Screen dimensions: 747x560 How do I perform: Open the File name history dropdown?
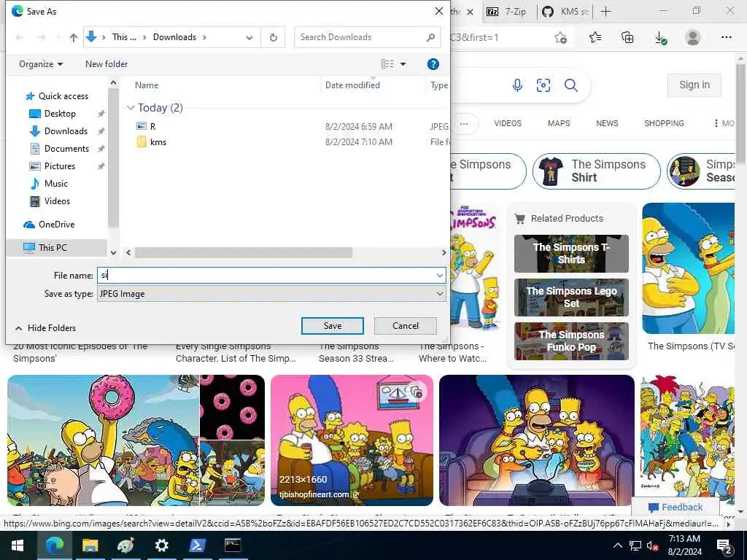(439, 276)
